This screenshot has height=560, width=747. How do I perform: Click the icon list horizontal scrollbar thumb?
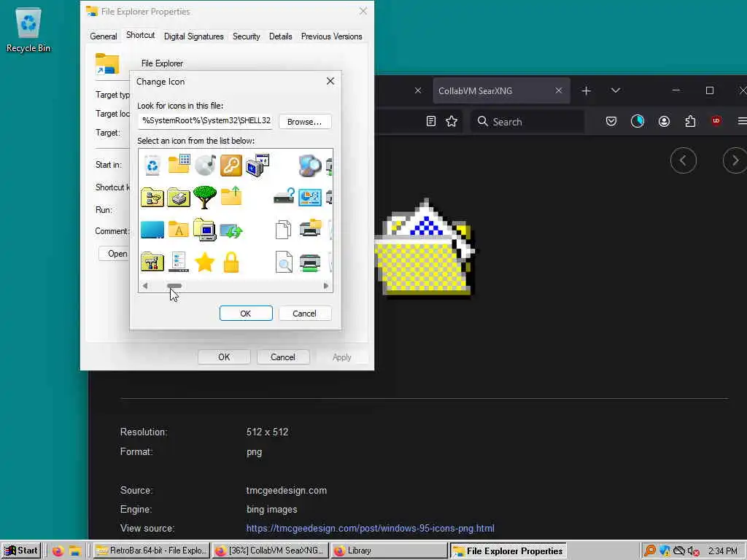[x=174, y=286]
